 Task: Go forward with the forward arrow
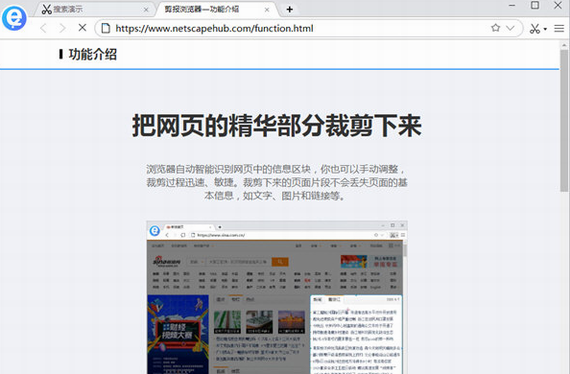(x=63, y=28)
